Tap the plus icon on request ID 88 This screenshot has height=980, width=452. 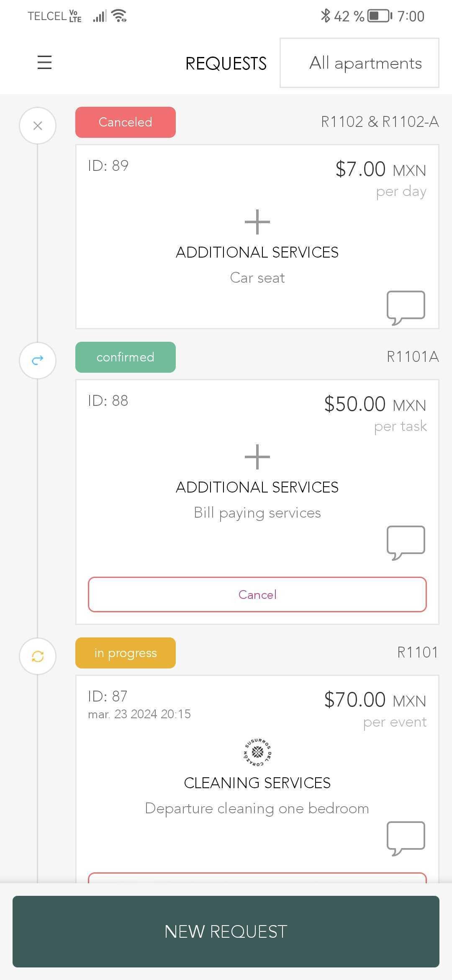pos(257,456)
